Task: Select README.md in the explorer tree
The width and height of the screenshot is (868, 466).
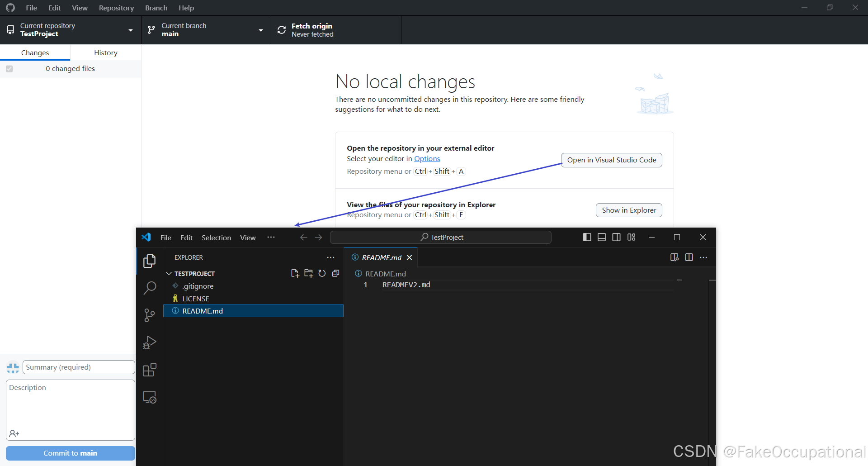Action: pyautogui.click(x=253, y=311)
